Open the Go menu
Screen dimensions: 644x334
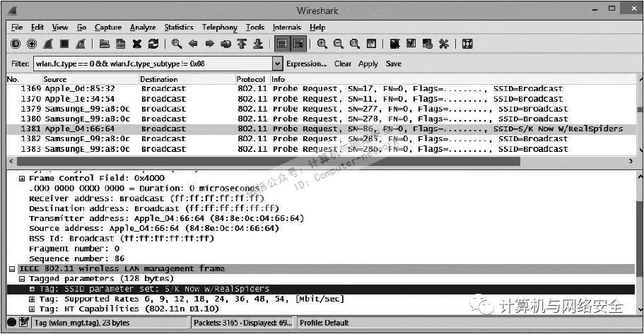click(81, 27)
